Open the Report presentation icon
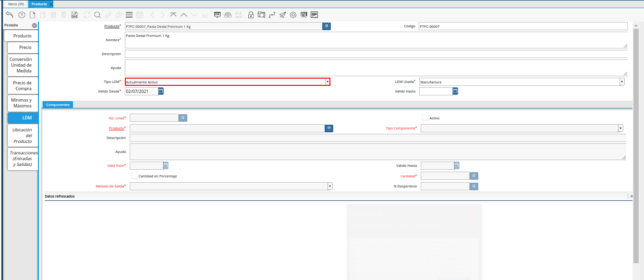 point(218,15)
